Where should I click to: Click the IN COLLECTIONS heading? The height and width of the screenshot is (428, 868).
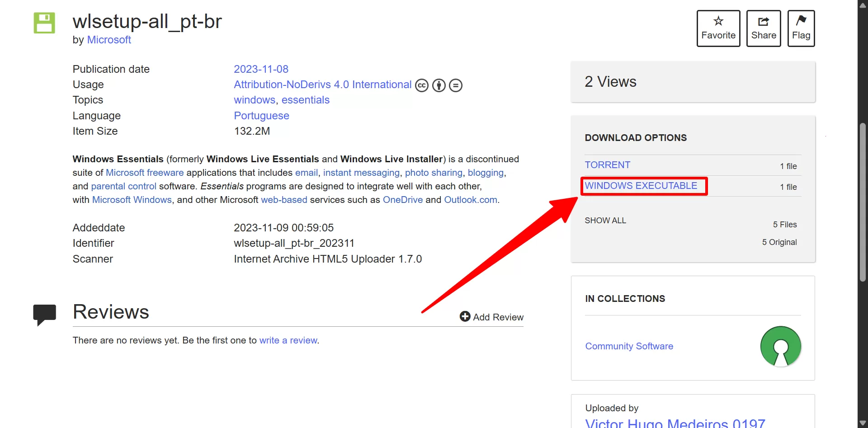[625, 299]
